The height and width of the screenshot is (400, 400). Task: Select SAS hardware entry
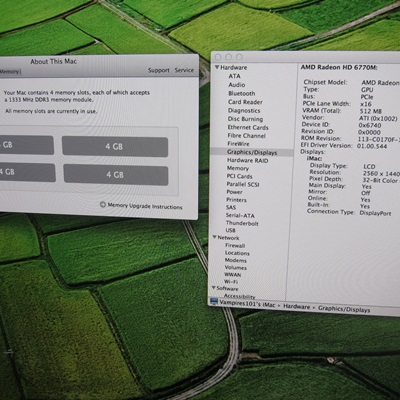point(231,207)
